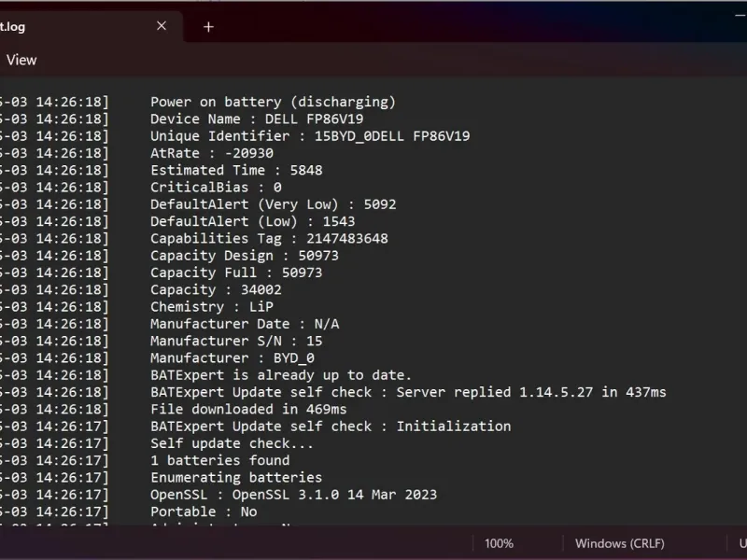Click 'BATExpert is already up to date.' line
This screenshot has height=560, width=747.
tap(281, 375)
